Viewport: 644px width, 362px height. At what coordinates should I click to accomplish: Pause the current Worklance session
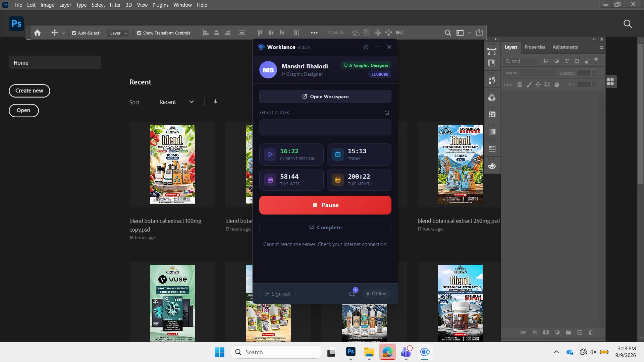[325, 205]
